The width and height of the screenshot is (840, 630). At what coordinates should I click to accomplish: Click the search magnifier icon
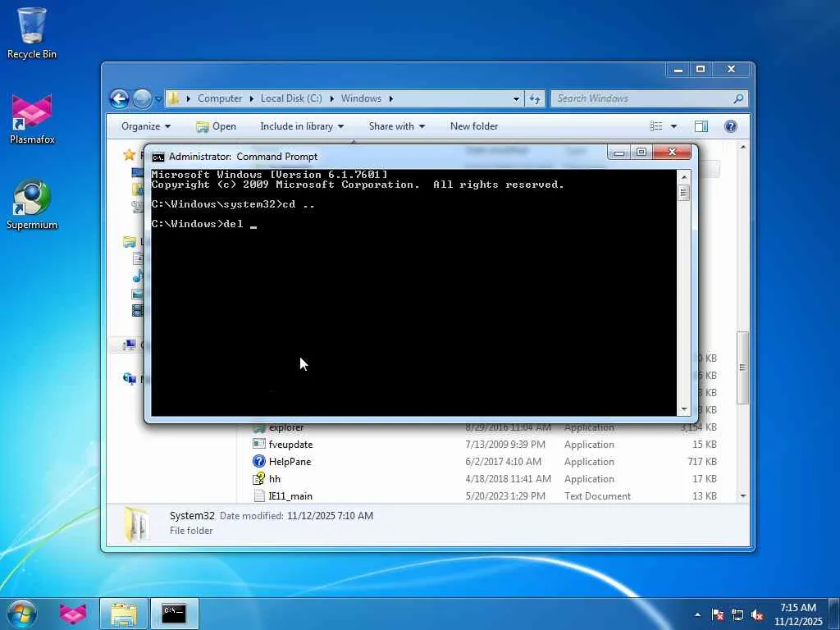tap(738, 98)
